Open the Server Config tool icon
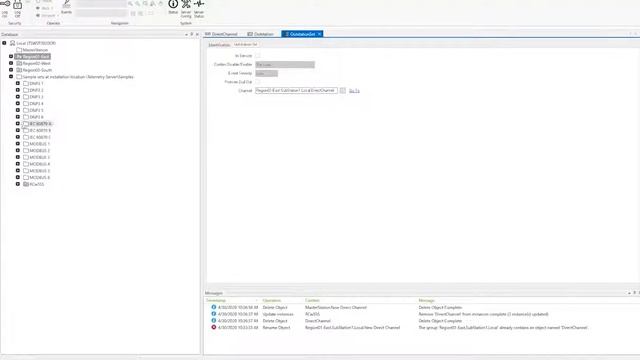 [186, 4]
